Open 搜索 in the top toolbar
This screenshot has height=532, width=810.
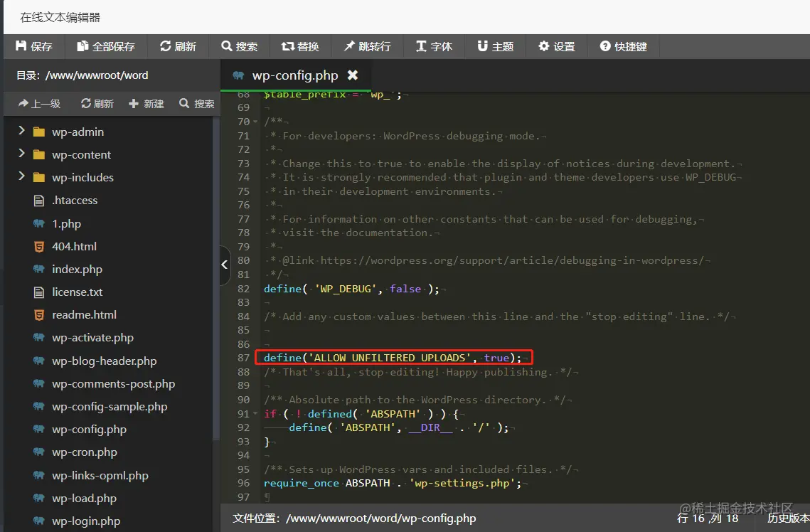pos(239,46)
